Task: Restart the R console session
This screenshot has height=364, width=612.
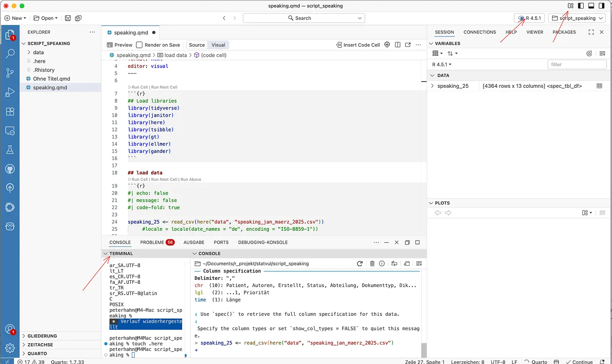Action: [360, 264]
